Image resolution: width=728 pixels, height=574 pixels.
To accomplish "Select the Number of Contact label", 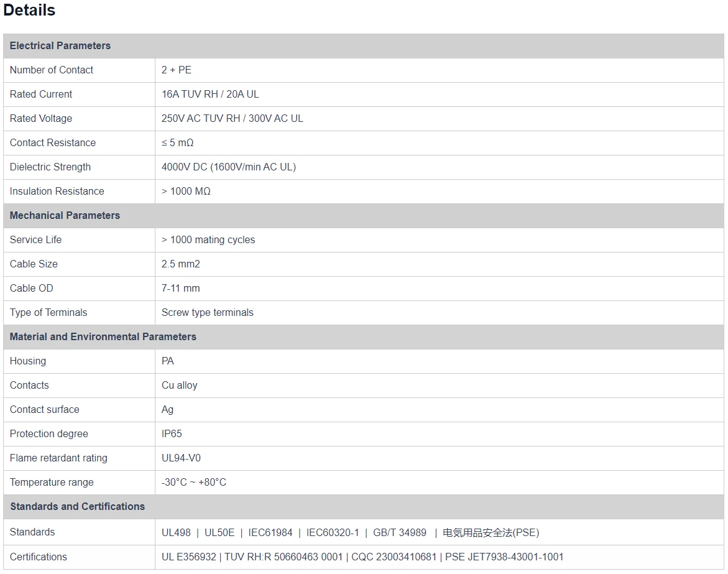I will (52, 70).
